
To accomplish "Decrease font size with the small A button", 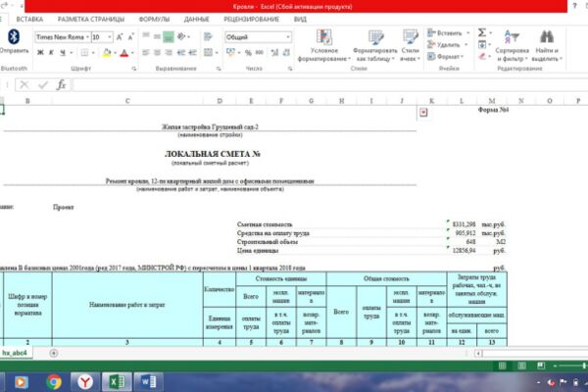I will tap(130, 37).
